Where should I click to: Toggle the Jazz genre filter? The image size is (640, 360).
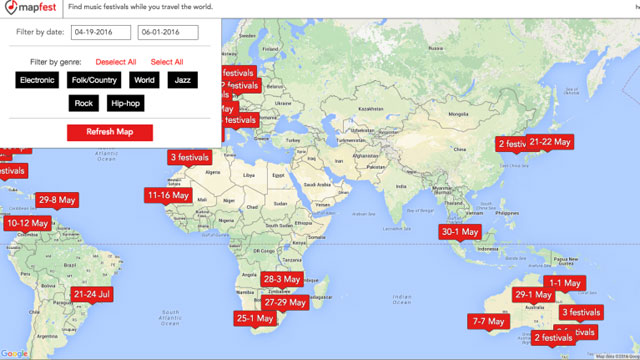(x=182, y=80)
